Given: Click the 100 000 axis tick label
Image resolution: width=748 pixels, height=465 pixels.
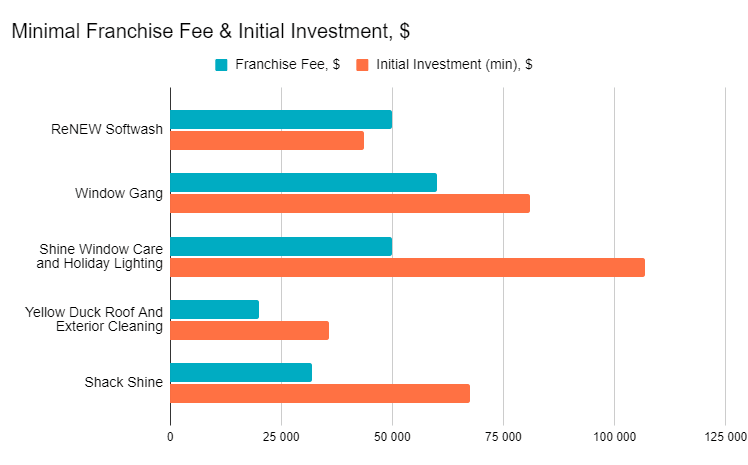Looking at the screenshot, I should [x=614, y=437].
